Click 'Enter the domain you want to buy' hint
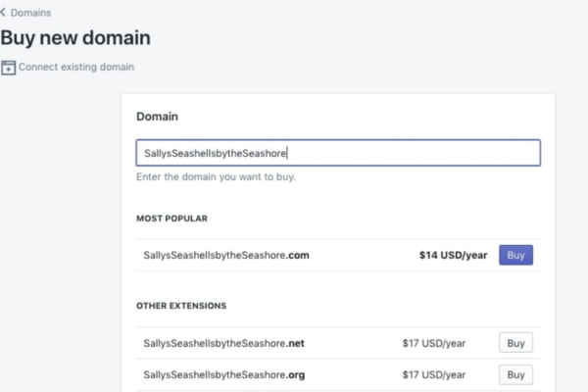This screenshot has height=392, width=588. point(216,176)
